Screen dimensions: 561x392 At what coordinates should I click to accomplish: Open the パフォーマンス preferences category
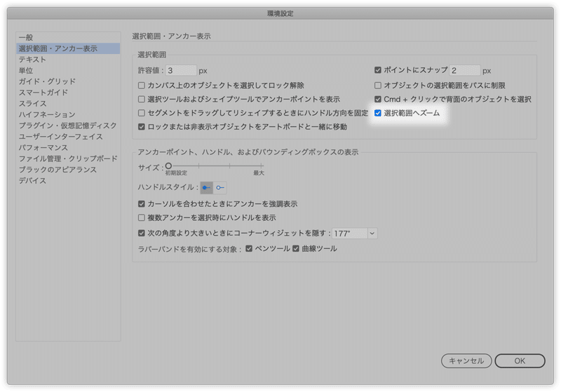[x=68, y=148]
